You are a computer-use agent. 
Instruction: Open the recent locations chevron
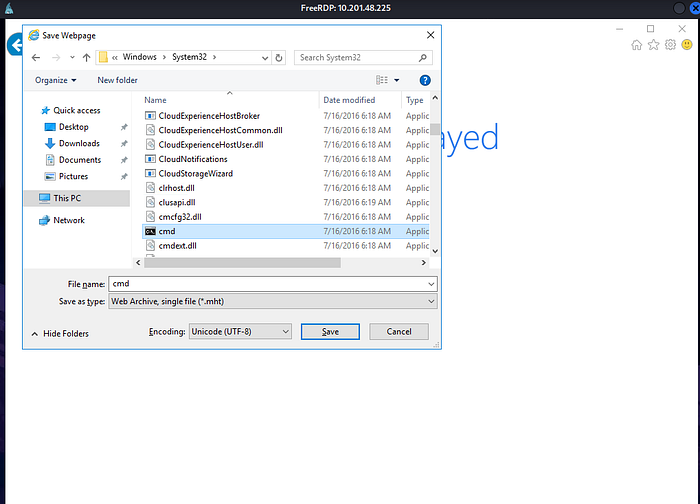[x=72, y=58]
